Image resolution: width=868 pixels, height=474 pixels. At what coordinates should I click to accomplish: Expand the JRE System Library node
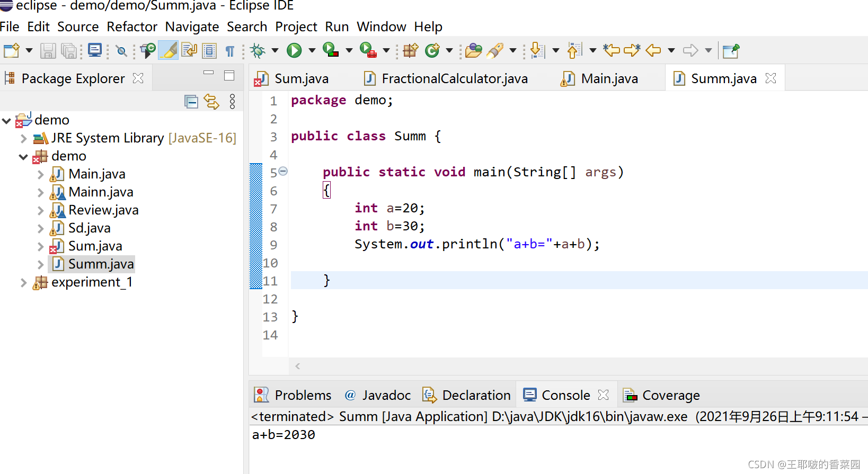(23, 139)
